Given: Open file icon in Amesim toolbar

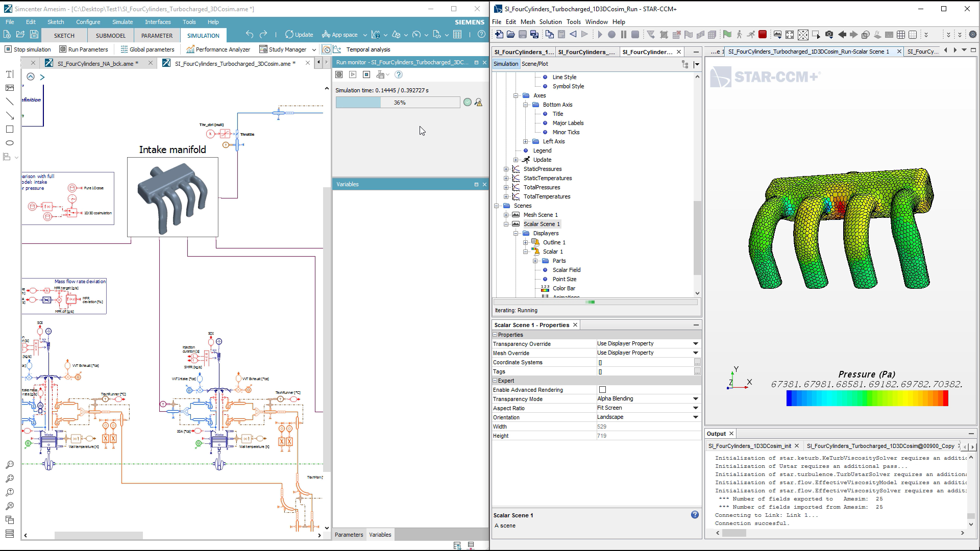Looking at the screenshot, I should (20, 34).
